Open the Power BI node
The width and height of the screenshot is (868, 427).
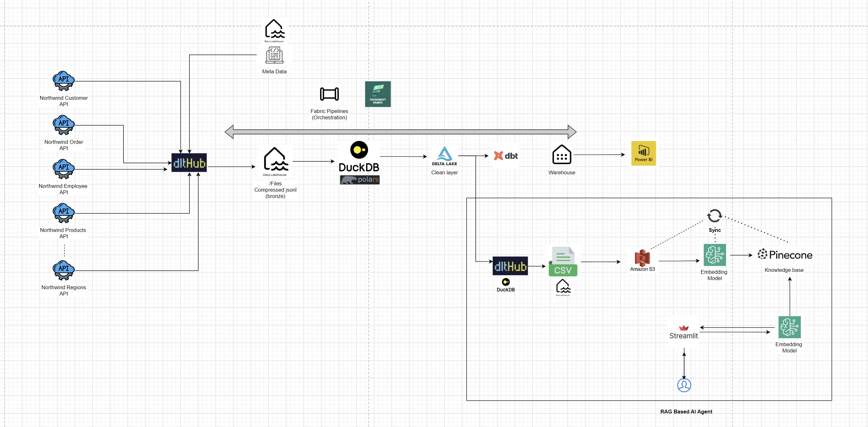coord(643,154)
